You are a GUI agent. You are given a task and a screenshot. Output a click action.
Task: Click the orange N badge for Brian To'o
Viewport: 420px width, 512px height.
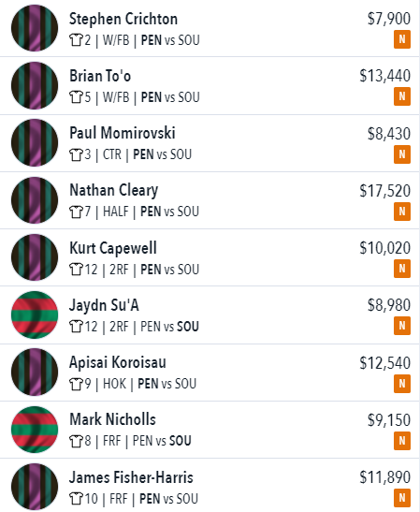point(401,96)
